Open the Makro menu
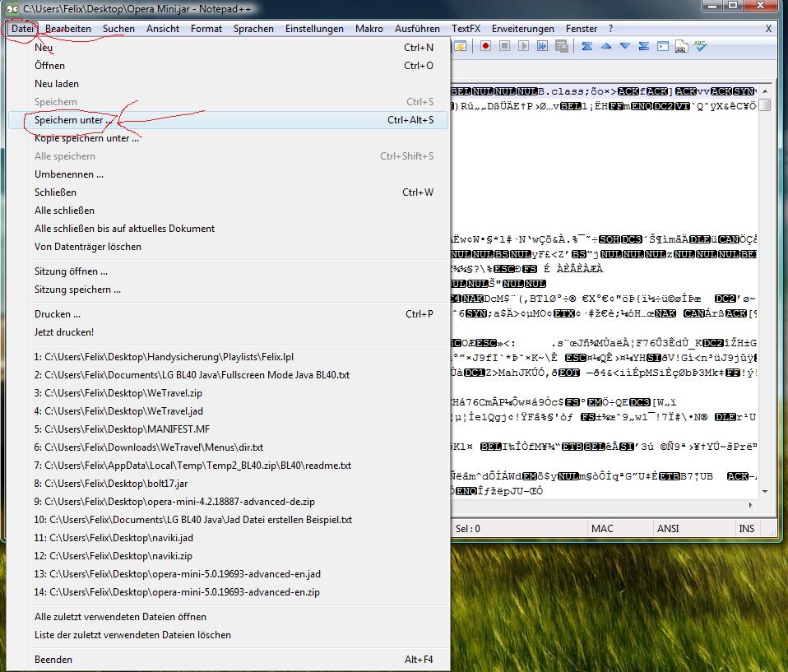Viewport: 788px width, 672px height. [x=369, y=29]
